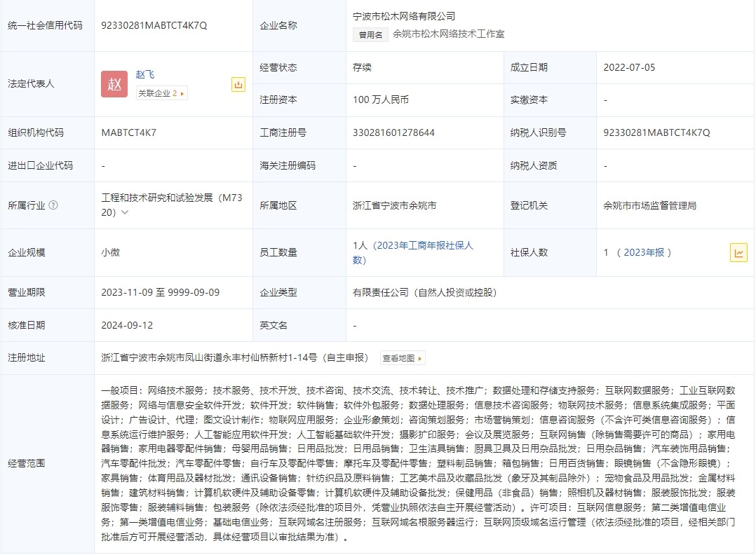Click the 营业期限 label
756x555 pixels.
[x=27, y=292]
